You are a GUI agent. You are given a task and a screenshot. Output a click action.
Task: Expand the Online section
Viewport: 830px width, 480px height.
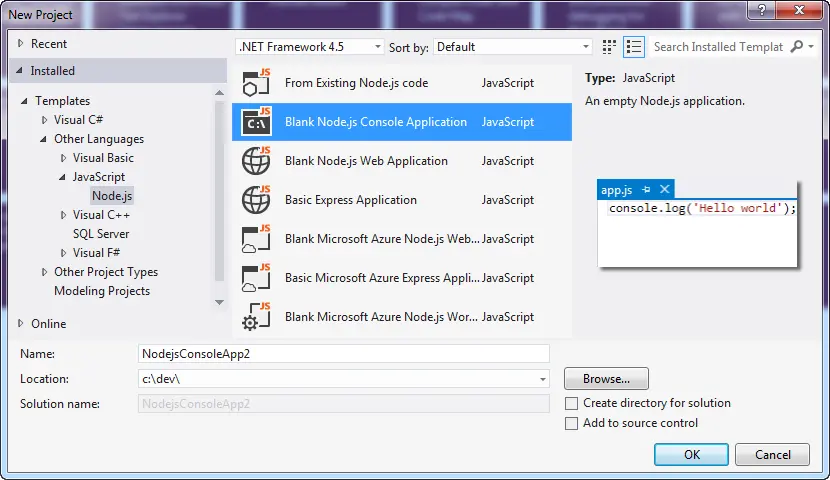coord(21,323)
